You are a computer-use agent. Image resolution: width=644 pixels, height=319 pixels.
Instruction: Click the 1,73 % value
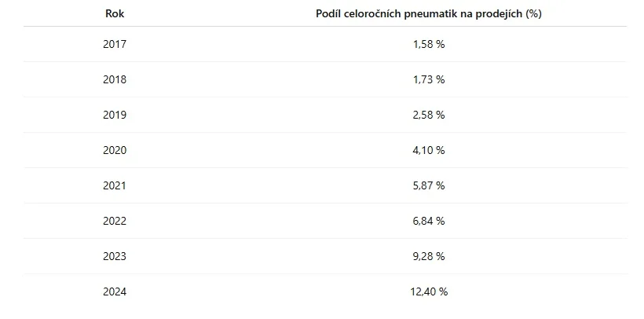pyautogui.click(x=429, y=79)
